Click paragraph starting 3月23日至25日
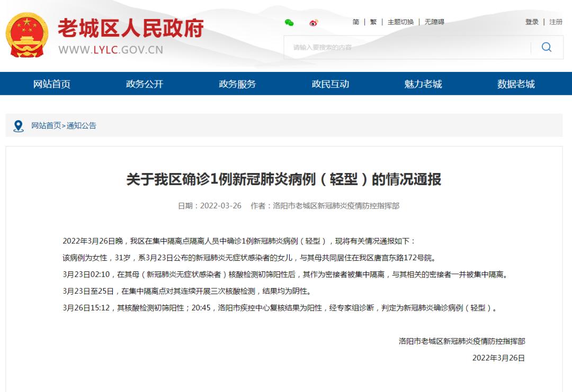 click(187, 291)
